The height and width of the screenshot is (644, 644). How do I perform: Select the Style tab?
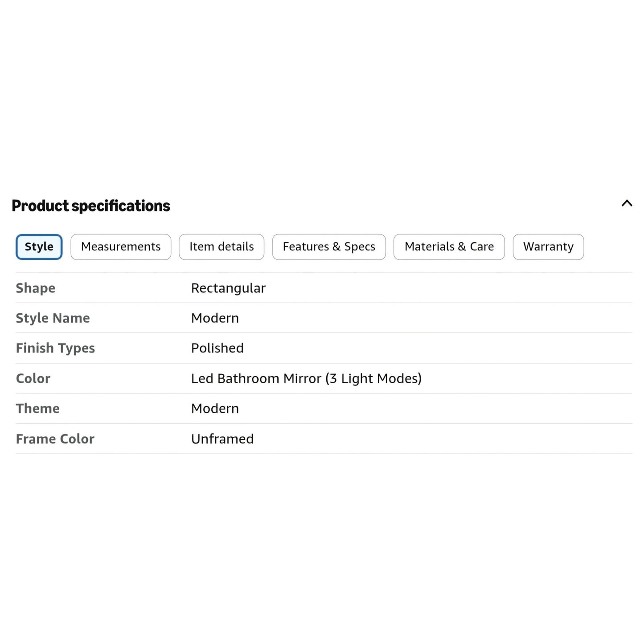(x=39, y=247)
